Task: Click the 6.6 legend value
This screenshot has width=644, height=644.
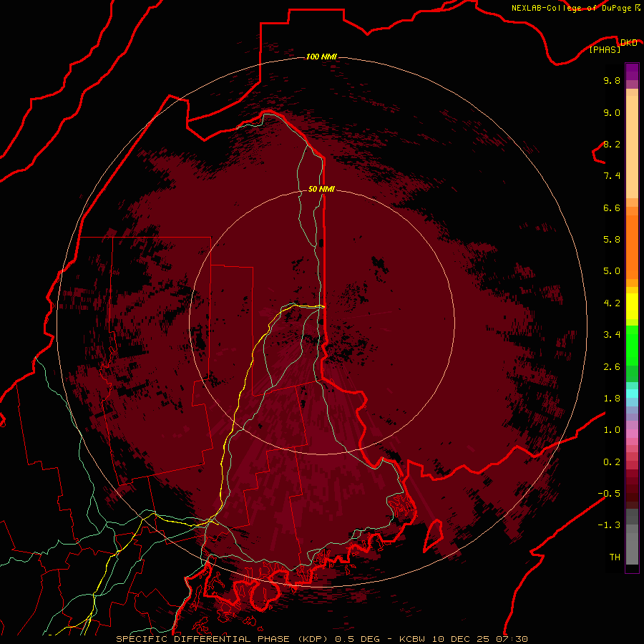Action: 612,208
